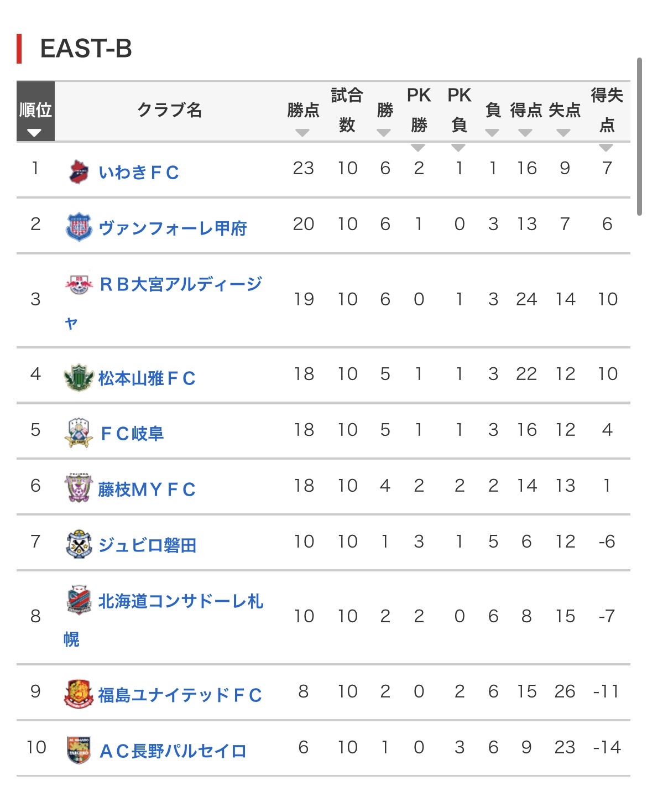Click the FC Gifu club crest
647x812 pixels.
click(x=79, y=433)
